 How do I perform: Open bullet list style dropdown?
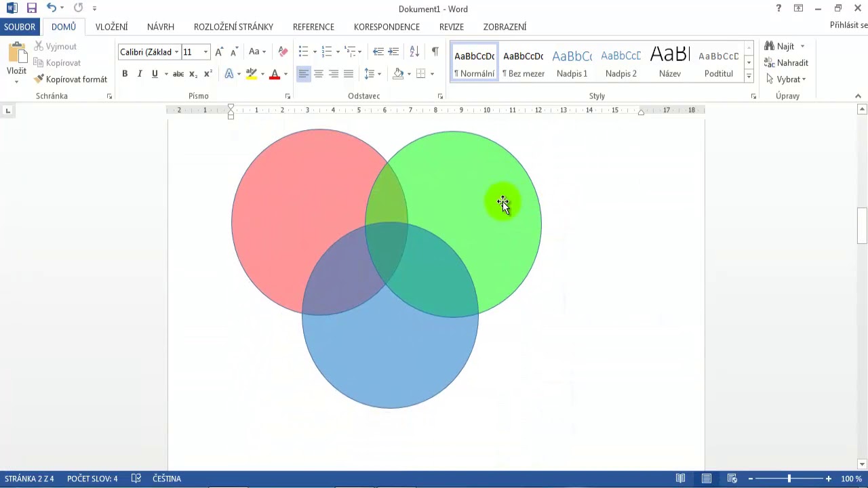coord(315,52)
